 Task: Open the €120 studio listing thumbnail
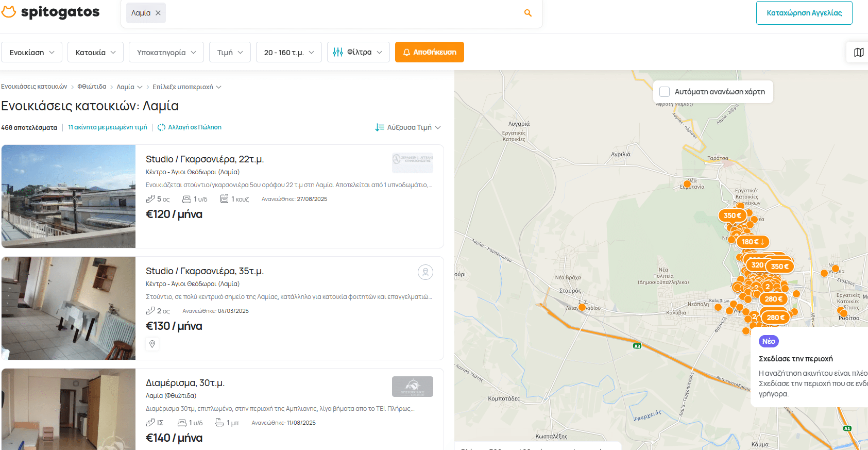point(69,196)
